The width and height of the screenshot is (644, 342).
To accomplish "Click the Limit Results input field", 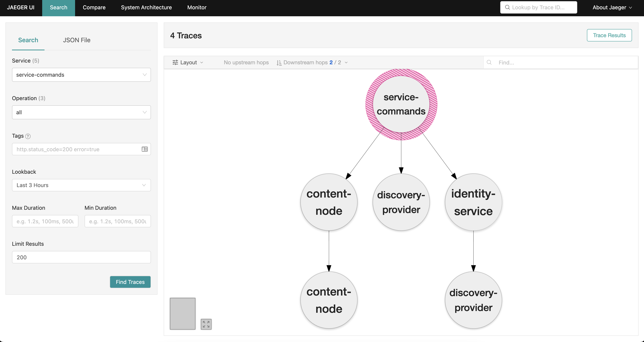I will [x=81, y=257].
